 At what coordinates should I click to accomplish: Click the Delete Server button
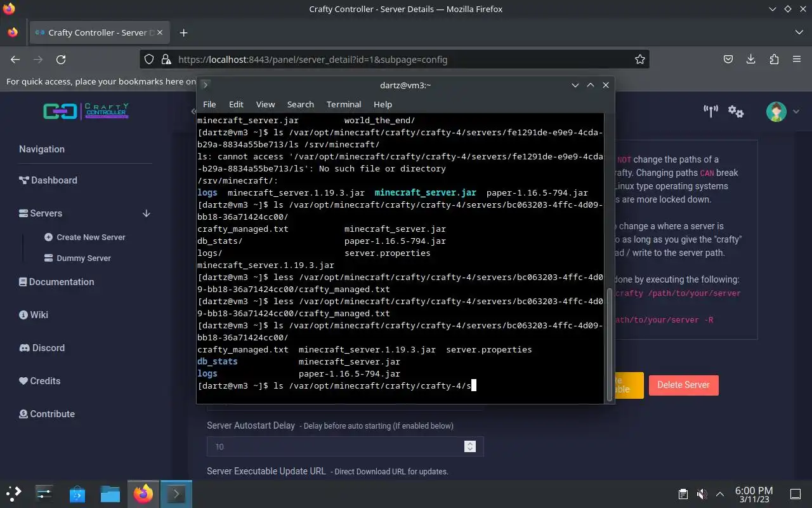(683, 385)
